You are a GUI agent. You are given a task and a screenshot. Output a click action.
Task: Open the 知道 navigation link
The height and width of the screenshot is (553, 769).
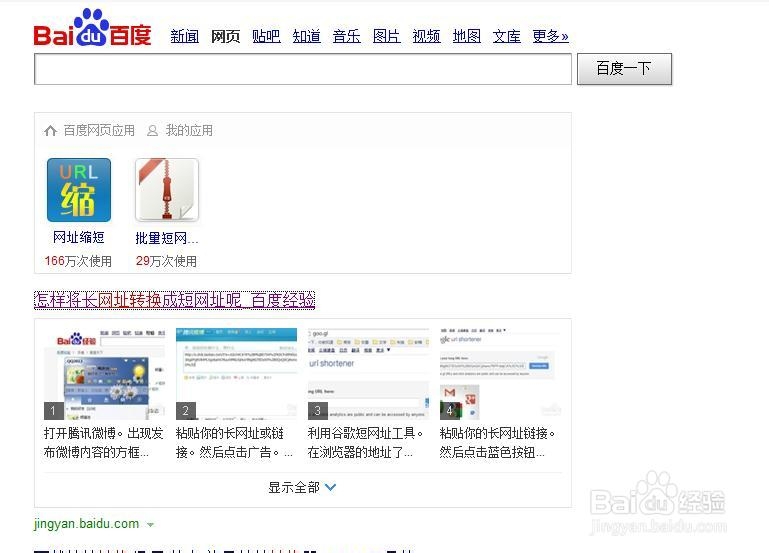point(307,36)
